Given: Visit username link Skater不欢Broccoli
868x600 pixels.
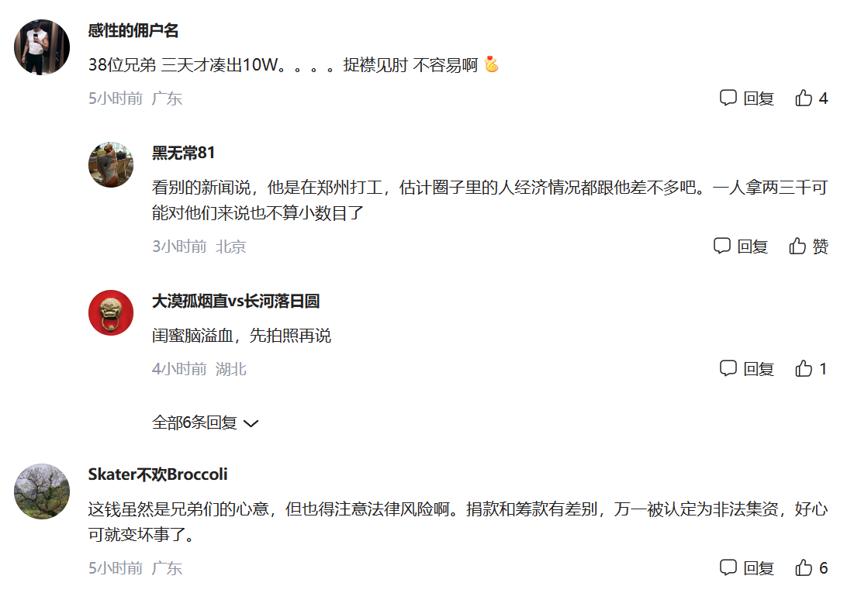Looking at the screenshot, I should [157, 474].
